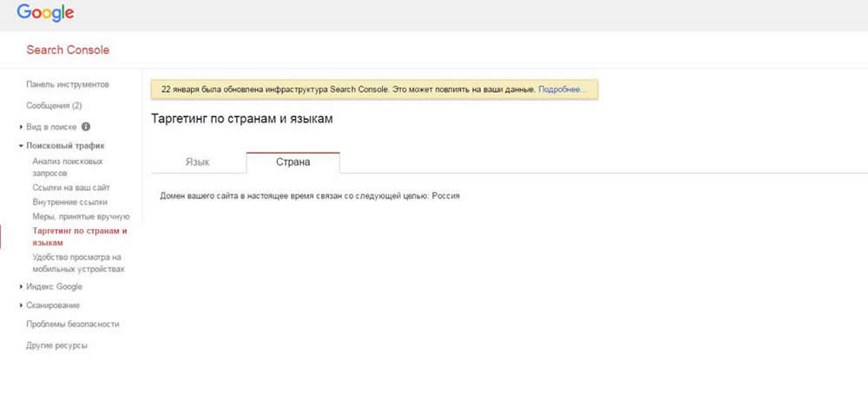The image size is (868, 394).
Task: Open Удобство просмотра на мобильных устройствах
Action: 78,263
